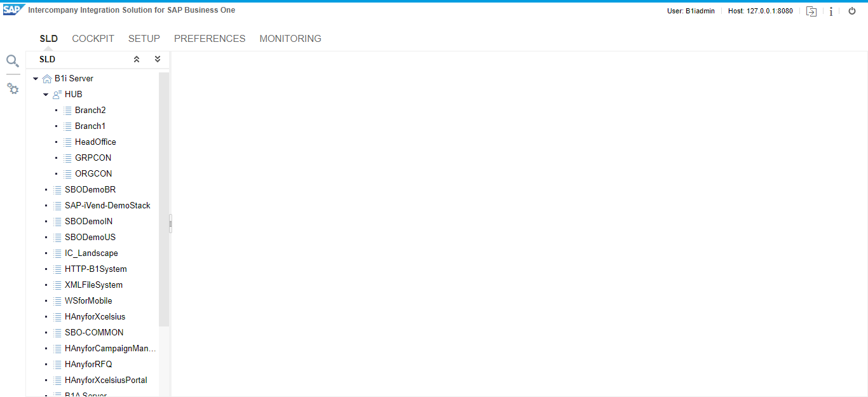Select the B1i Server root node label
This screenshot has height=397, width=868.
tap(74, 79)
